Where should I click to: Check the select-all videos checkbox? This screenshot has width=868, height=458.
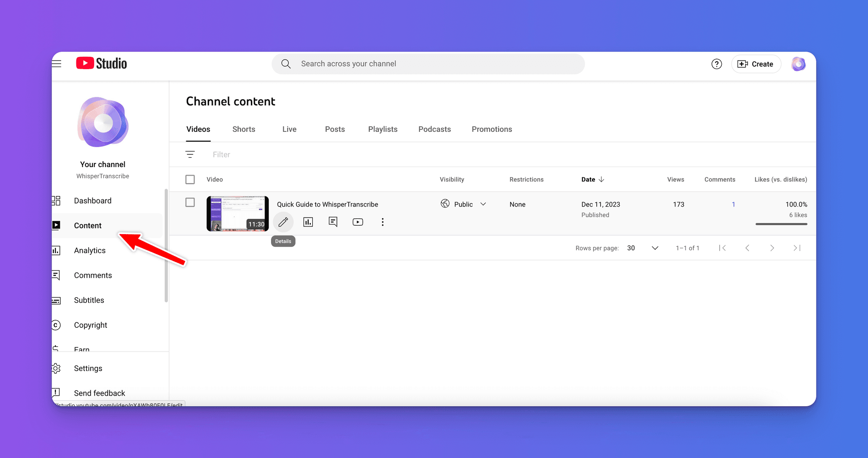click(190, 179)
